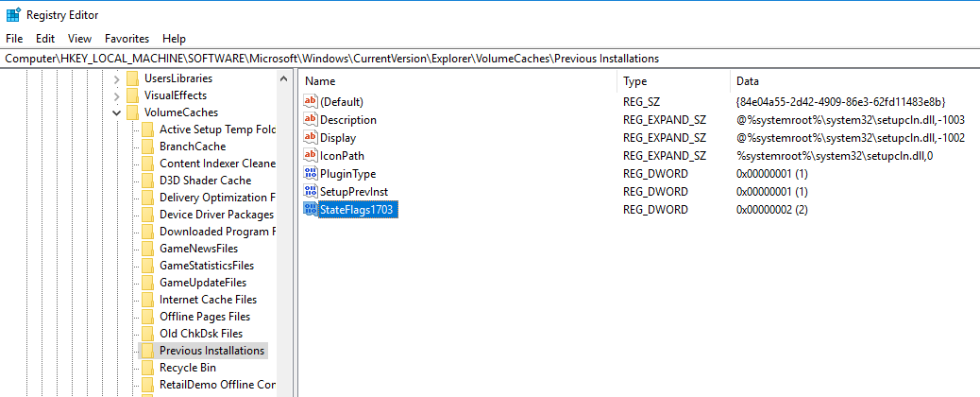
Task: Collapse the VolumeCaches key
Action: [x=116, y=112]
